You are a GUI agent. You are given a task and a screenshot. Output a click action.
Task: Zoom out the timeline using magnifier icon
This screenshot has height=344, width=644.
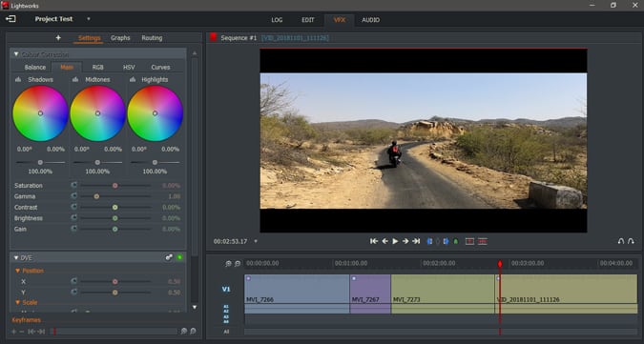coord(238,264)
